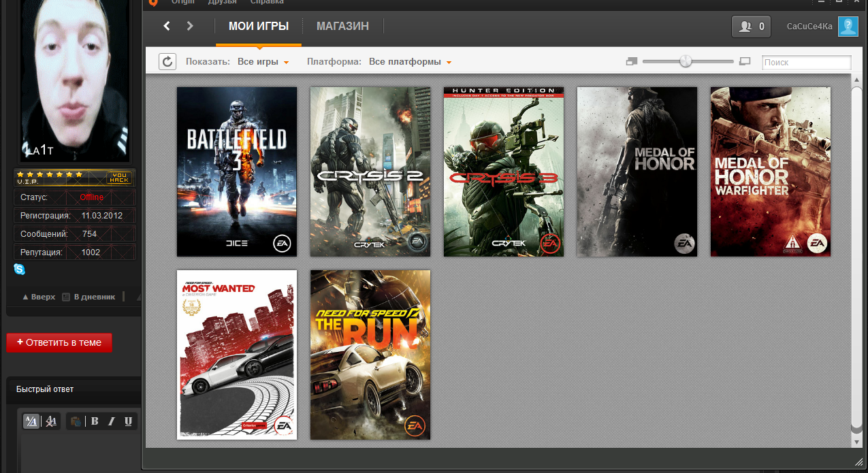Open the friends counter button
Image resolution: width=868 pixels, height=473 pixels.
(x=751, y=27)
